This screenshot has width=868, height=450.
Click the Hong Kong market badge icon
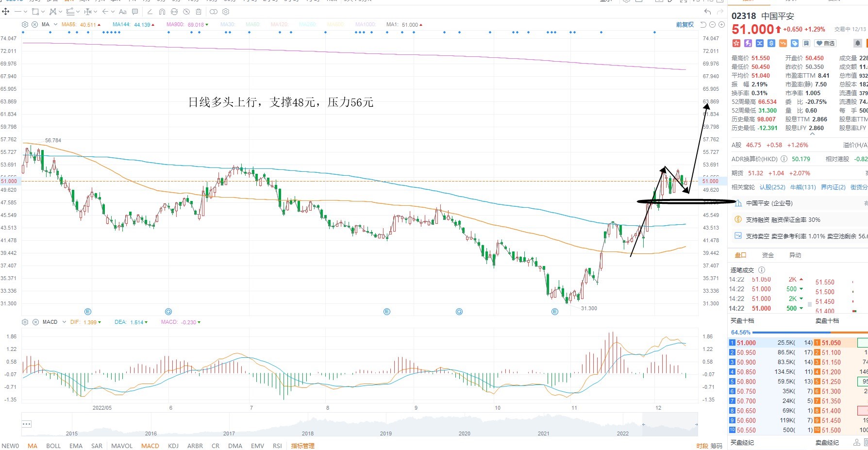736,43
